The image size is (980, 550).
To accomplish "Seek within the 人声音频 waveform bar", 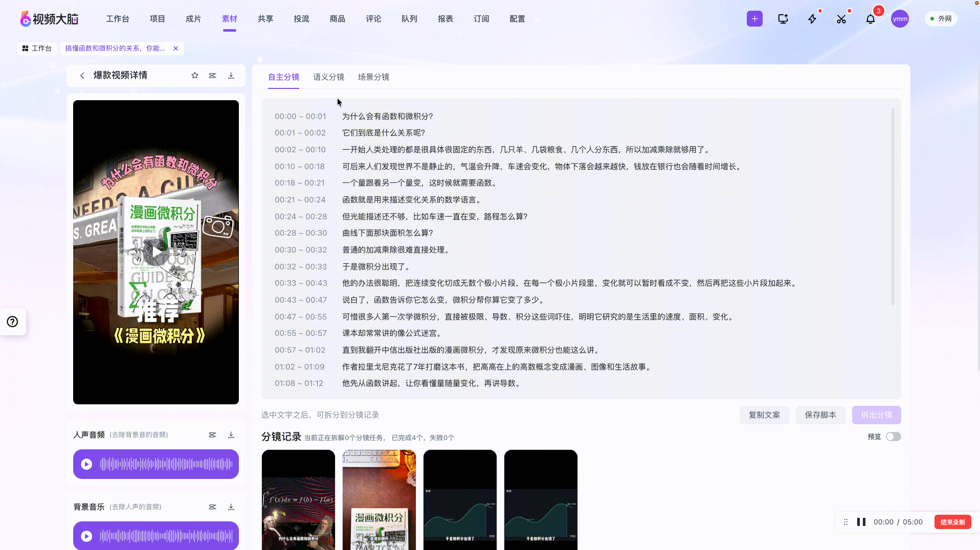I will (166, 464).
